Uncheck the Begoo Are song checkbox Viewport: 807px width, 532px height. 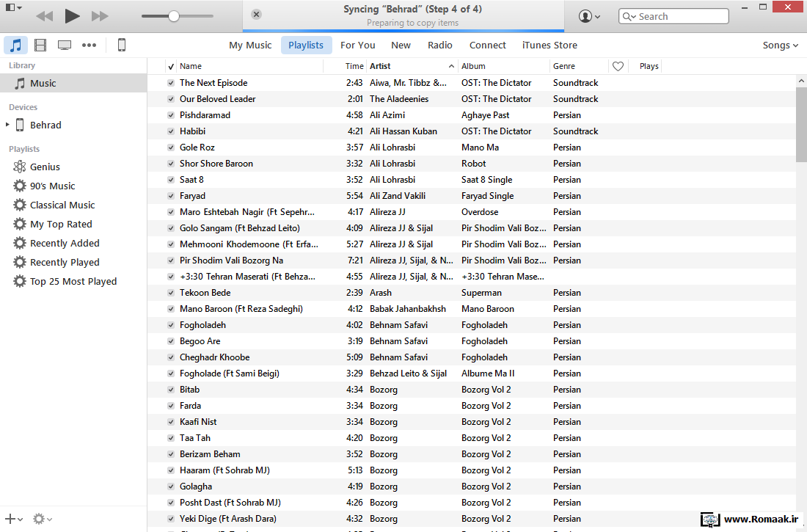[x=171, y=341]
